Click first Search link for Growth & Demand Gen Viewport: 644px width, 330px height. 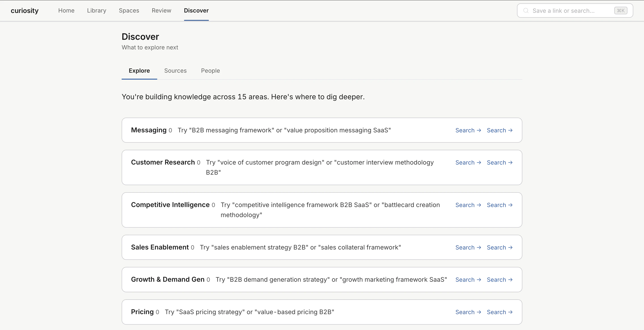coord(468,280)
